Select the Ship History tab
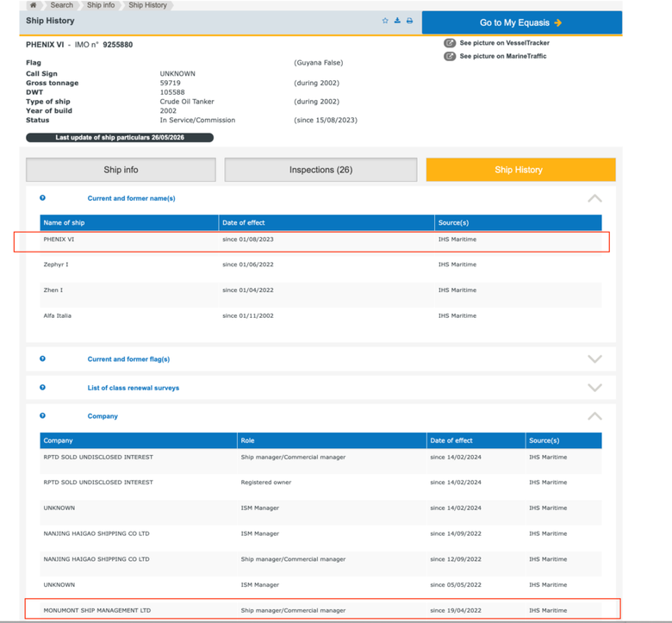This screenshot has height=623, width=672. click(520, 170)
